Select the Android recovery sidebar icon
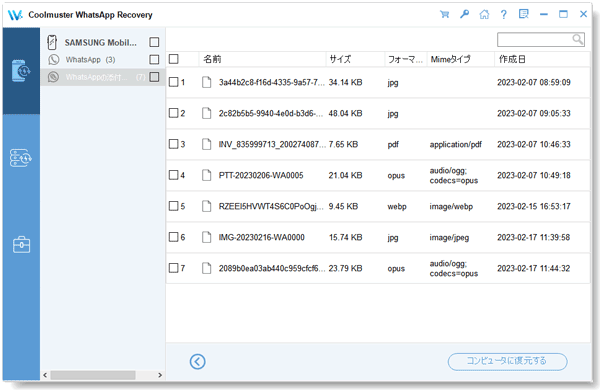The width and height of the screenshot is (600, 390). 21,71
